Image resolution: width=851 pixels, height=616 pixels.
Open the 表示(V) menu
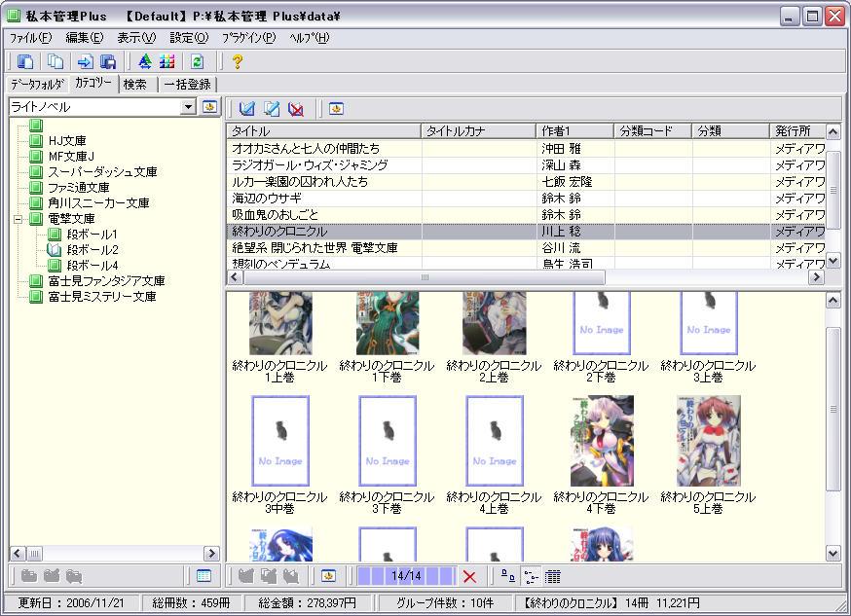pos(136,37)
